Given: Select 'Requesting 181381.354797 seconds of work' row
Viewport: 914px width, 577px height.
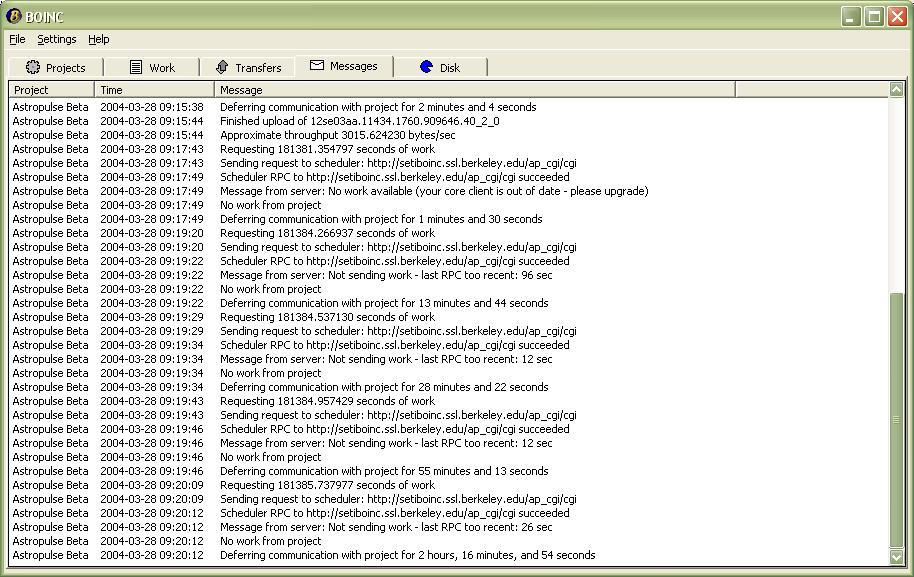Looking at the screenshot, I should coord(327,149).
